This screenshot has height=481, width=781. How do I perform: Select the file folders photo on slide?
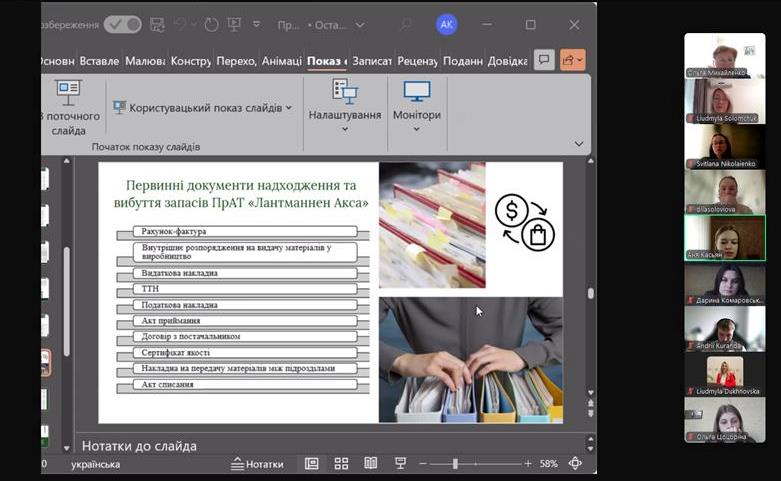click(432, 225)
